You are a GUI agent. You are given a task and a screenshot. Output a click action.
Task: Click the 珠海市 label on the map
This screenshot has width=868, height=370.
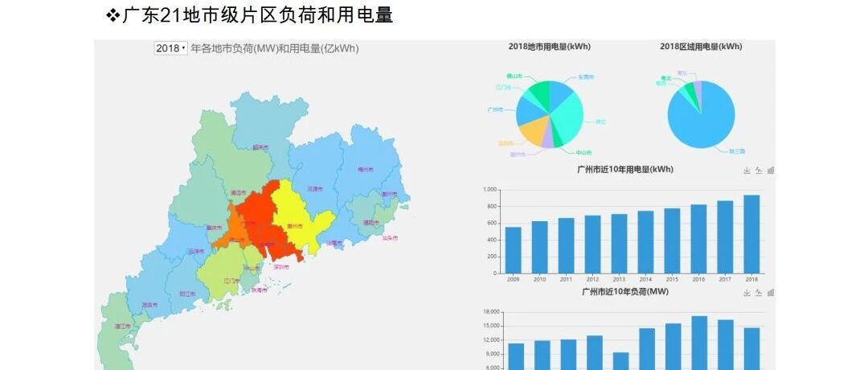tap(259, 290)
